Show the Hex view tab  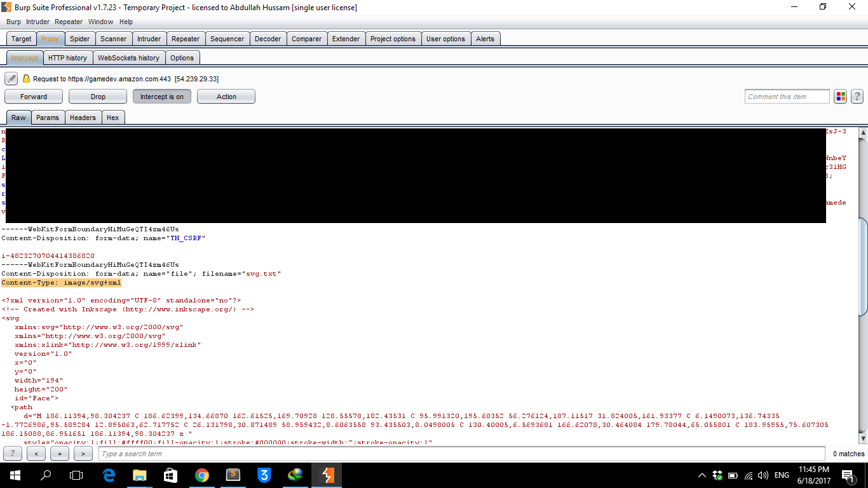112,118
